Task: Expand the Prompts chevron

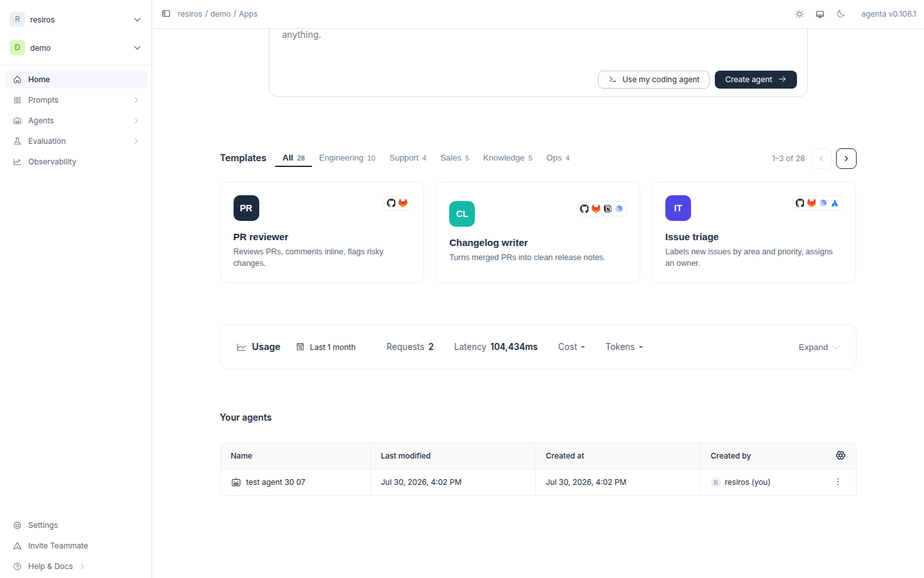Action: tap(136, 100)
